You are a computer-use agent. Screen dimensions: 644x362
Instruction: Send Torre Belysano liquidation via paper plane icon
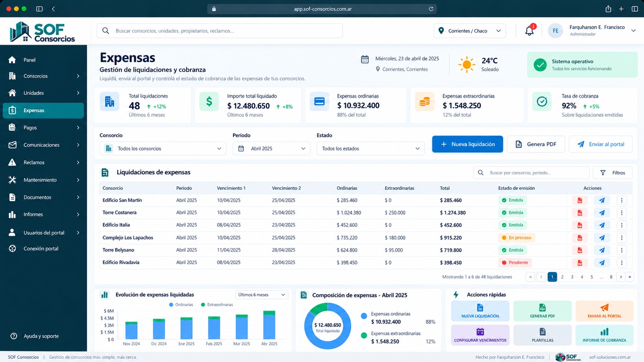tap(602, 250)
